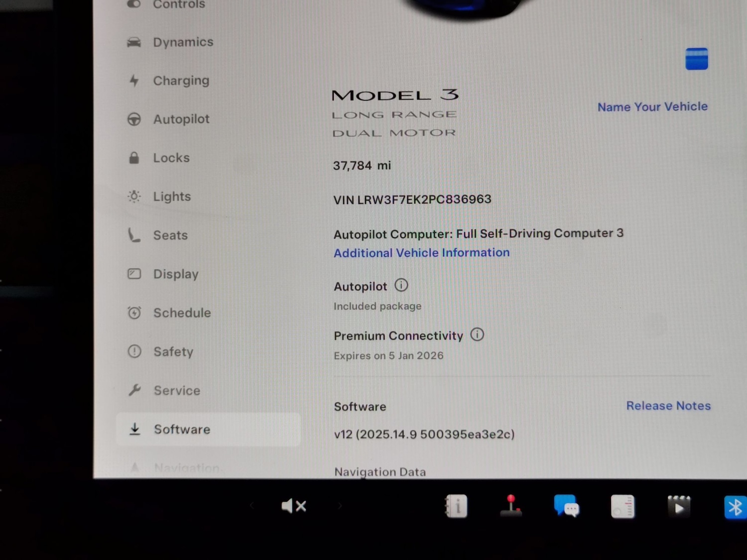Open the Charging settings via lightning bolt icon
This screenshot has height=560, width=747.
tap(134, 80)
